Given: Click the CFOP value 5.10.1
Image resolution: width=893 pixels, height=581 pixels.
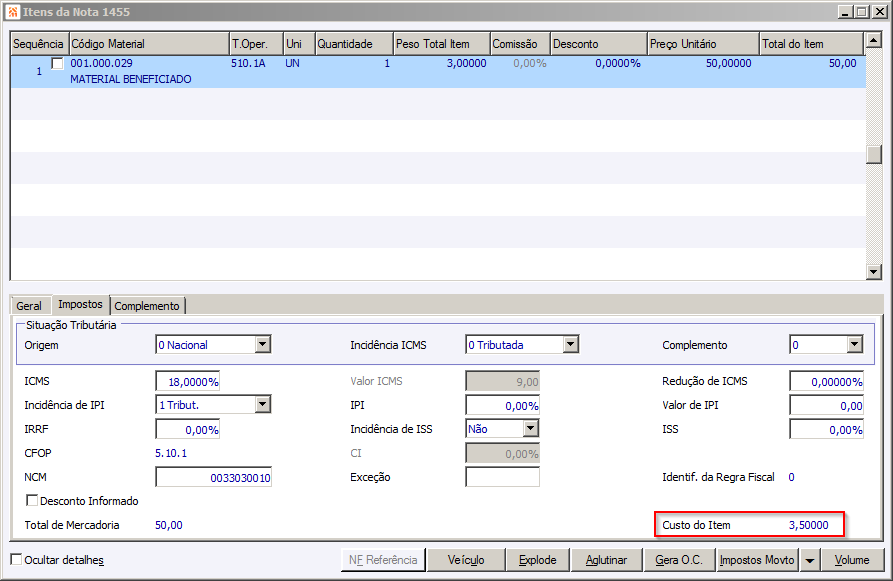Looking at the screenshot, I should click(x=171, y=453).
